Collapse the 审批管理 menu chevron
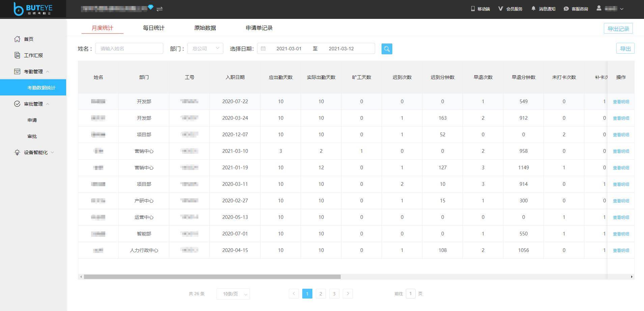 (x=48, y=104)
